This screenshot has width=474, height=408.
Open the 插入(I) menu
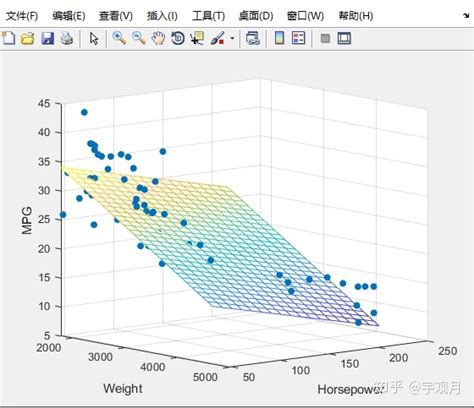pos(162,16)
